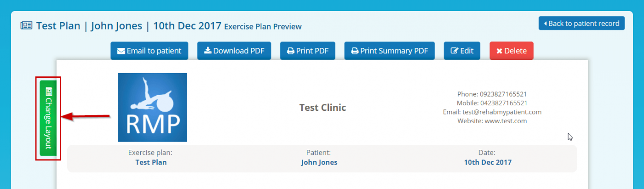This screenshot has width=644, height=189.
Task: Click the download icon on Download PDF
Action: pyautogui.click(x=207, y=51)
